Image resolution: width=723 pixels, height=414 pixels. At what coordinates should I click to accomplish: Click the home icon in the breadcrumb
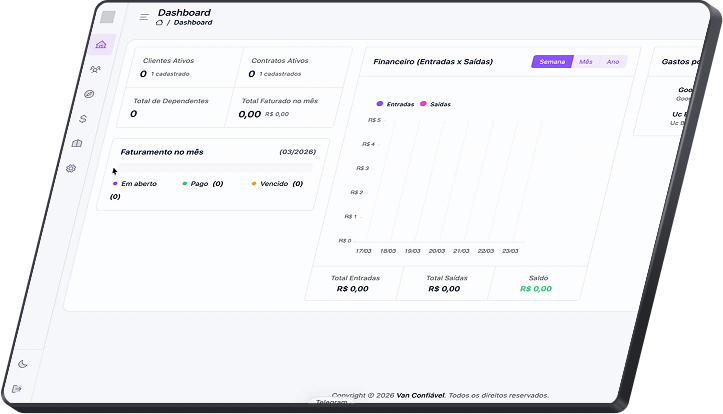(159, 22)
